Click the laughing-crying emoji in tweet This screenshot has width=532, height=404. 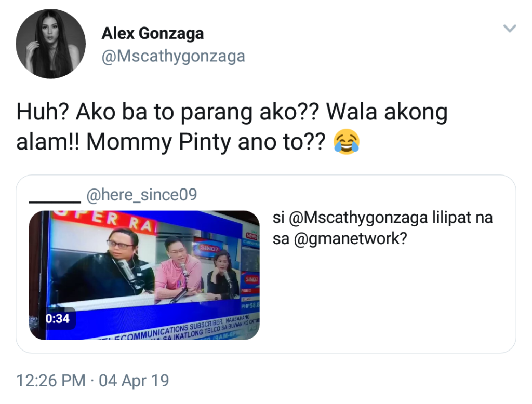(347, 142)
